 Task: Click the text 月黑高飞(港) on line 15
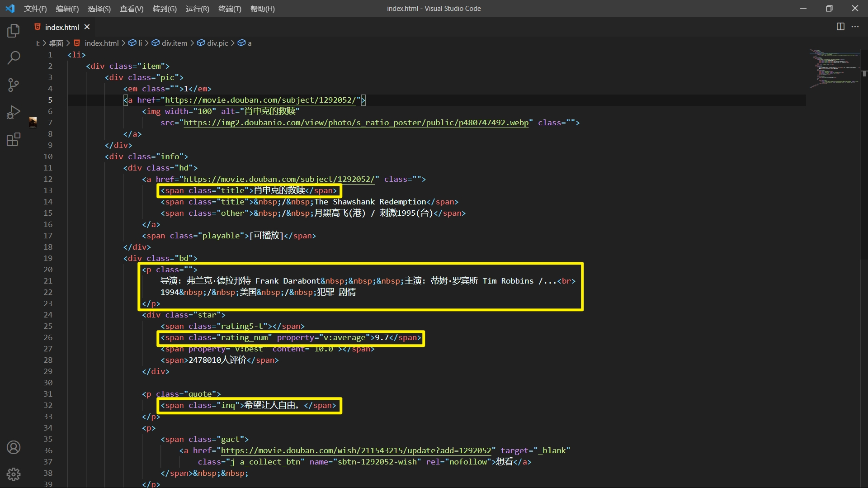(x=340, y=213)
